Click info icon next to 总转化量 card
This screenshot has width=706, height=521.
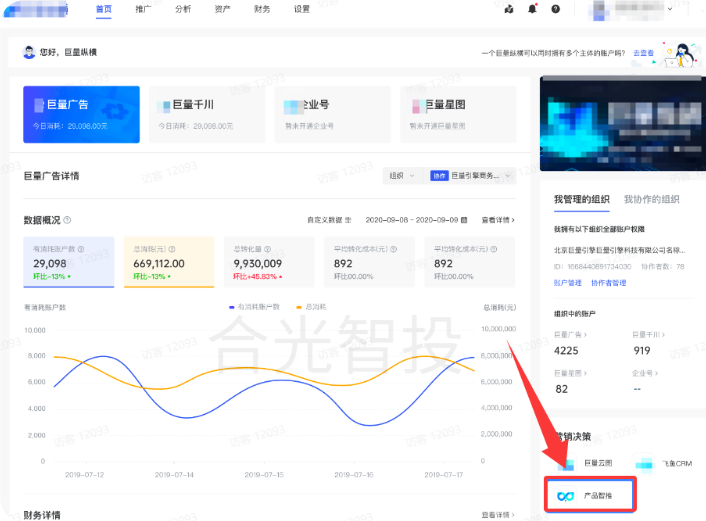click(267, 249)
